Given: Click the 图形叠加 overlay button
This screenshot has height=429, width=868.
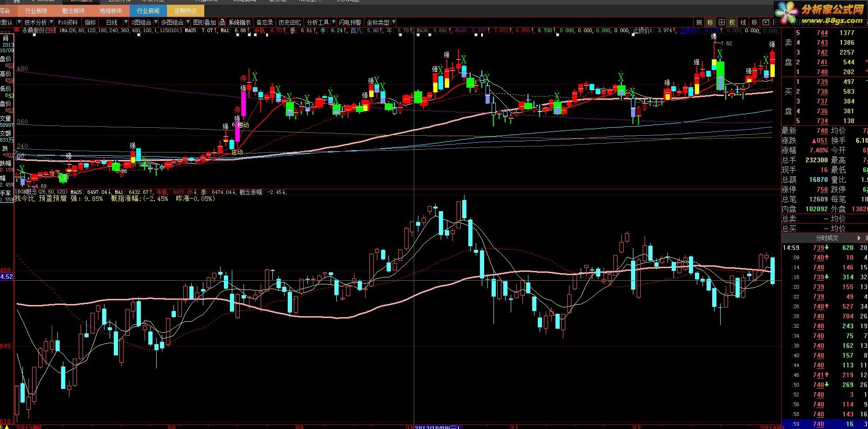Looking at the screenshot, I should click(x=204, y=22).
